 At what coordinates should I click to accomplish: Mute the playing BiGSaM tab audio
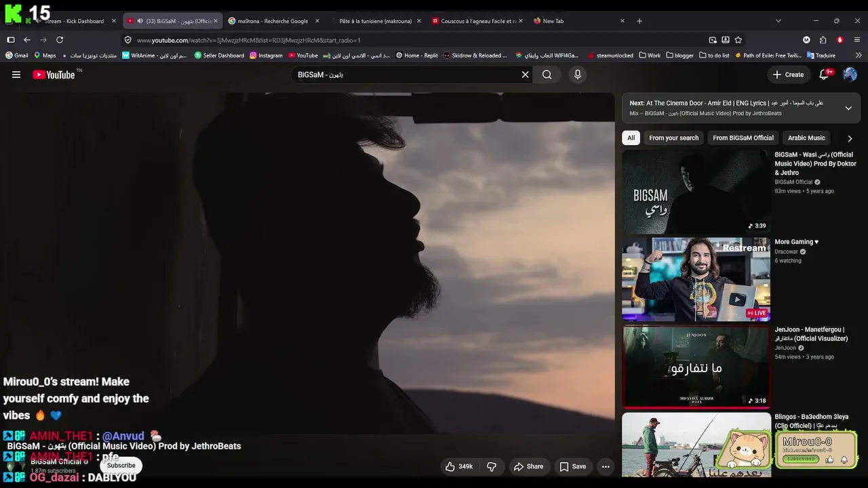coord(140,21)
